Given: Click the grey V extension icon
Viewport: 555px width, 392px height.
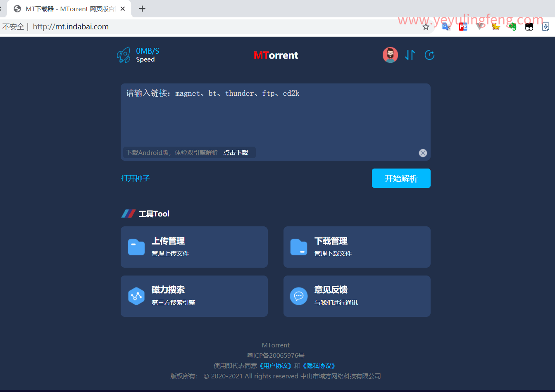Looking at the screenshot, I should point(479,27).
